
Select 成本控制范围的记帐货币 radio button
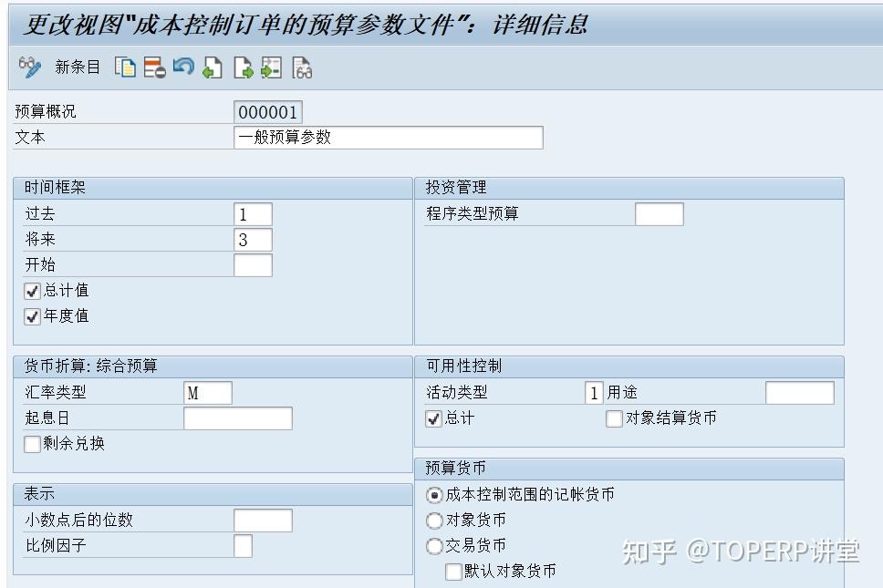[434, 495]
